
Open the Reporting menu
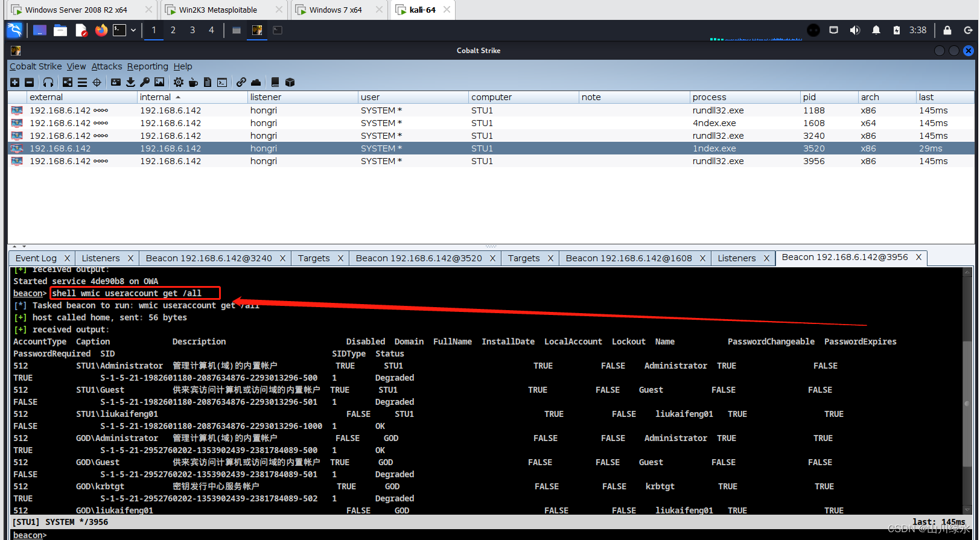point(148,66)
